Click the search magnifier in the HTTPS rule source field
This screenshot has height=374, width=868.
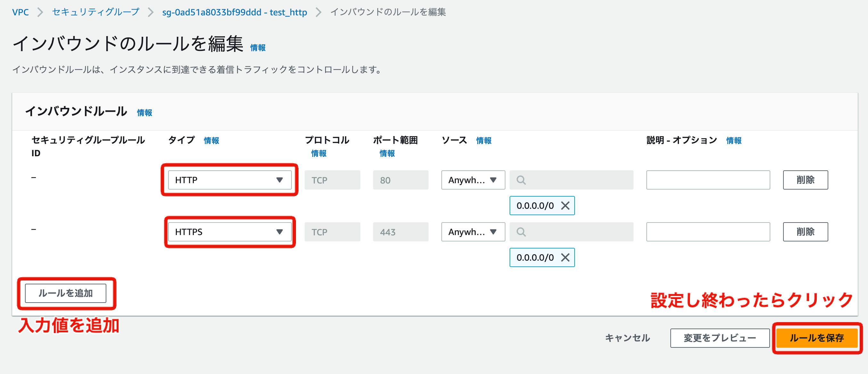521,232
